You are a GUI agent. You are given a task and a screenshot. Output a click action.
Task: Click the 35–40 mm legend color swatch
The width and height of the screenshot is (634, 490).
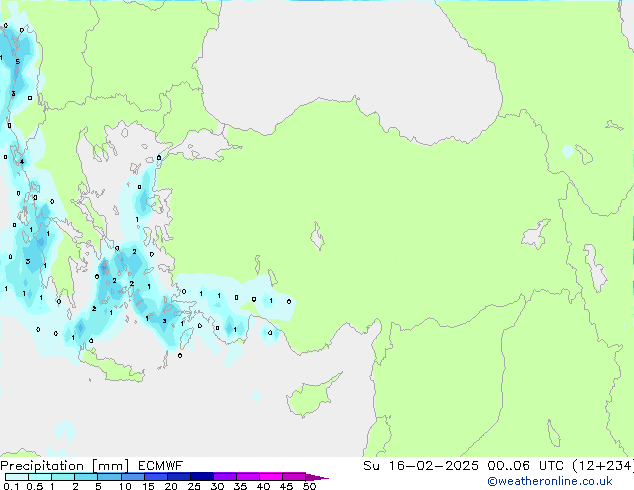coord(247,477)
